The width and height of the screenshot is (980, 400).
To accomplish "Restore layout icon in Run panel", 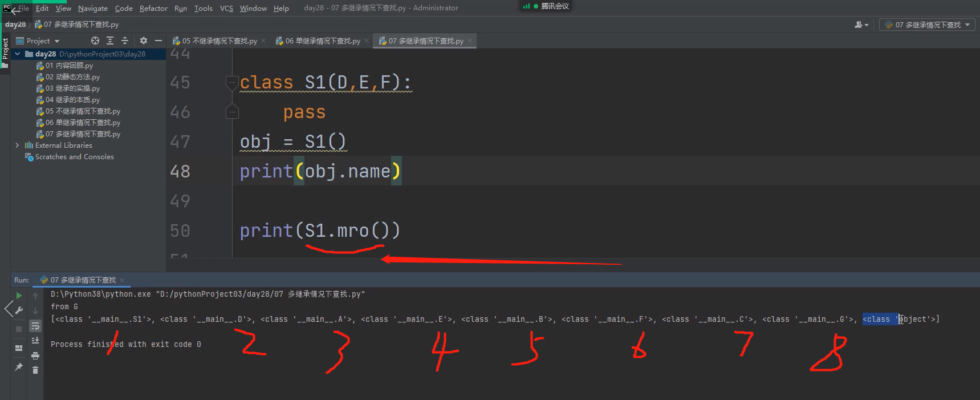I will (x=19, y=348).
